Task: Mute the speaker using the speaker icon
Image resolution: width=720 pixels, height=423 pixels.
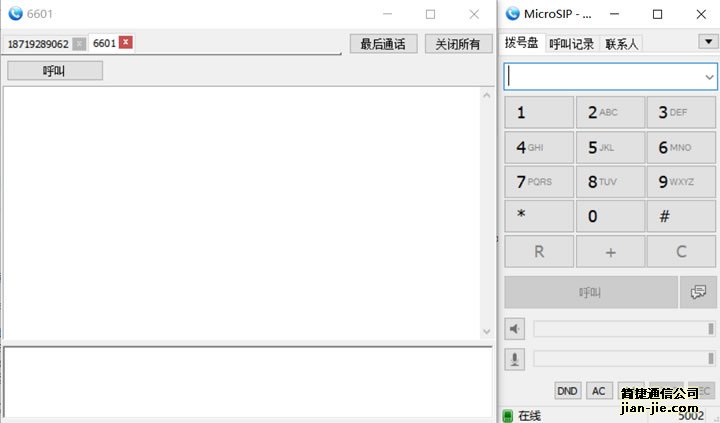Action: [515, 329]
